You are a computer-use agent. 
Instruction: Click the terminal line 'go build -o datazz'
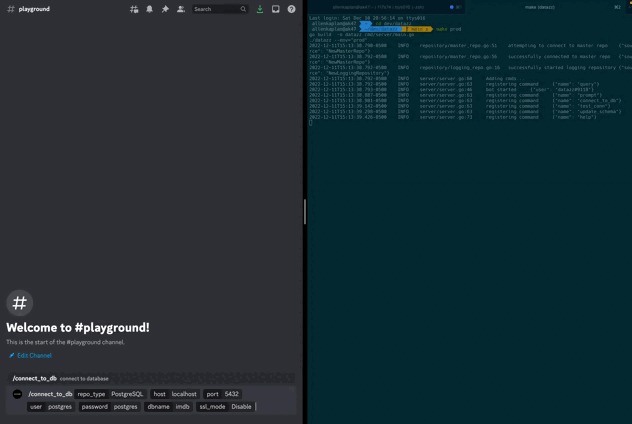click(362, 35)
